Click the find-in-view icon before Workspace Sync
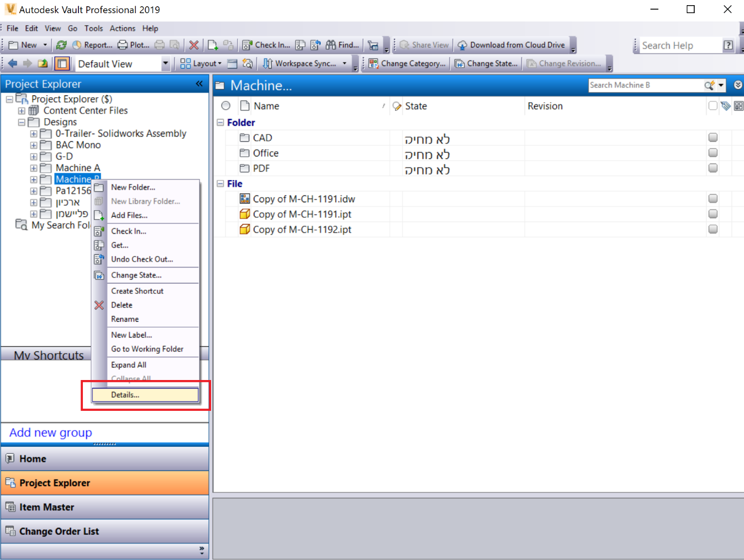Viewport: 744px width, 560px height. pos(248,63)
